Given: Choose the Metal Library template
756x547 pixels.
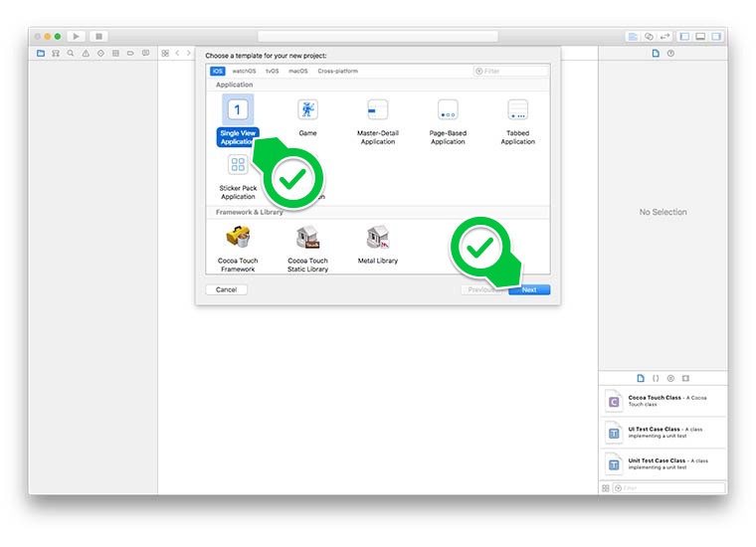Looking at the screenshot, I should click(378, 245).
